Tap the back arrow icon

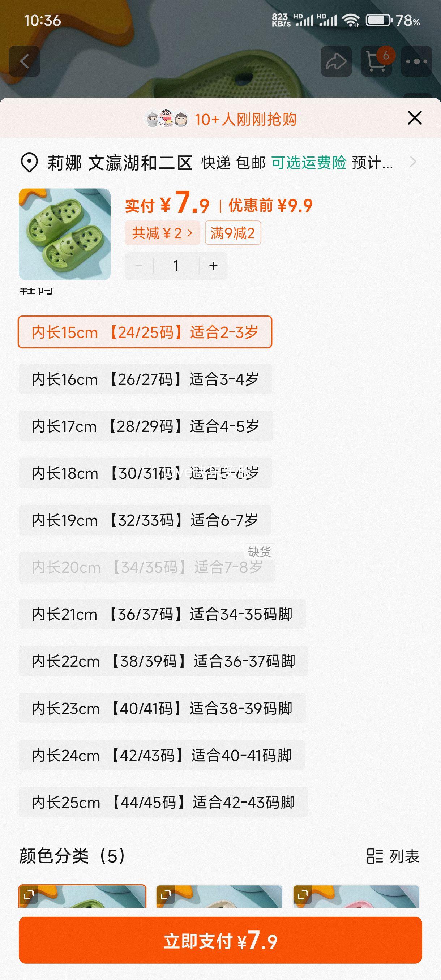[x=24, y=61]
